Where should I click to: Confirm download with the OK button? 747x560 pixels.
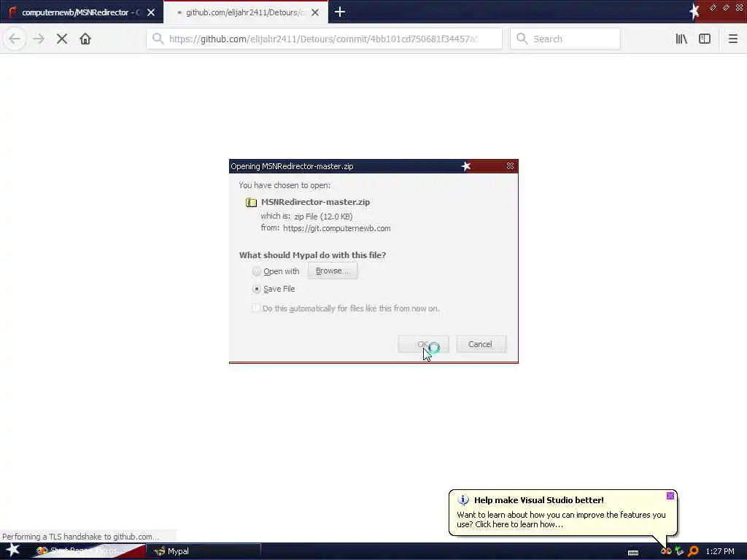pos(423,344)
